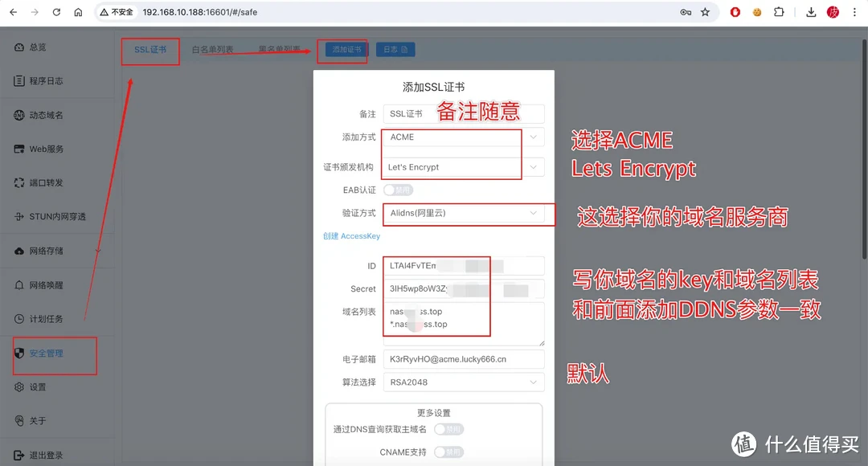The image size is (868, 466).
Task: Click the 端口转发 port forwarding icon
Action: [x=19, y=183]
